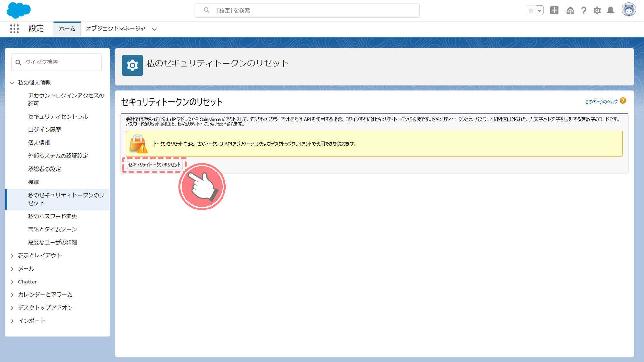
Task: Click the search field for 設定を検索
Action: pyautogui.click(x=307, y=11)
